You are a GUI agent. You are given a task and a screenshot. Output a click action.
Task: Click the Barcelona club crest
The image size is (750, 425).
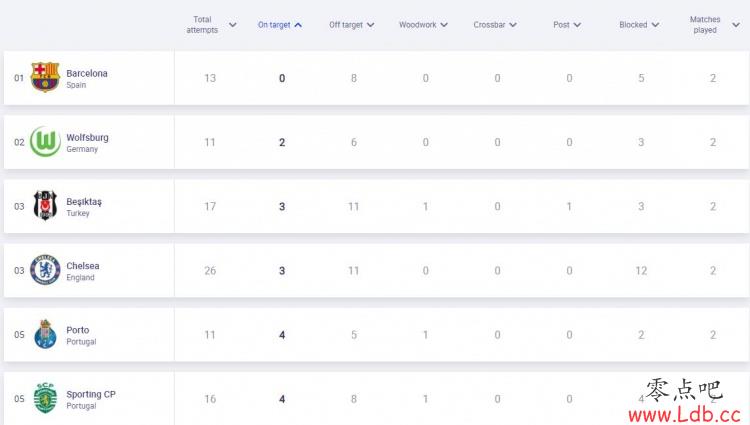click(x=45, y=77)
